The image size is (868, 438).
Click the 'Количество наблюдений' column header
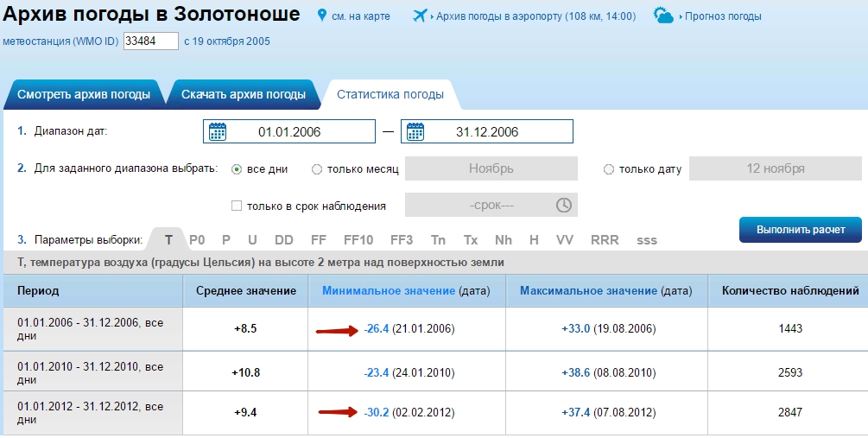pos(790,291)
